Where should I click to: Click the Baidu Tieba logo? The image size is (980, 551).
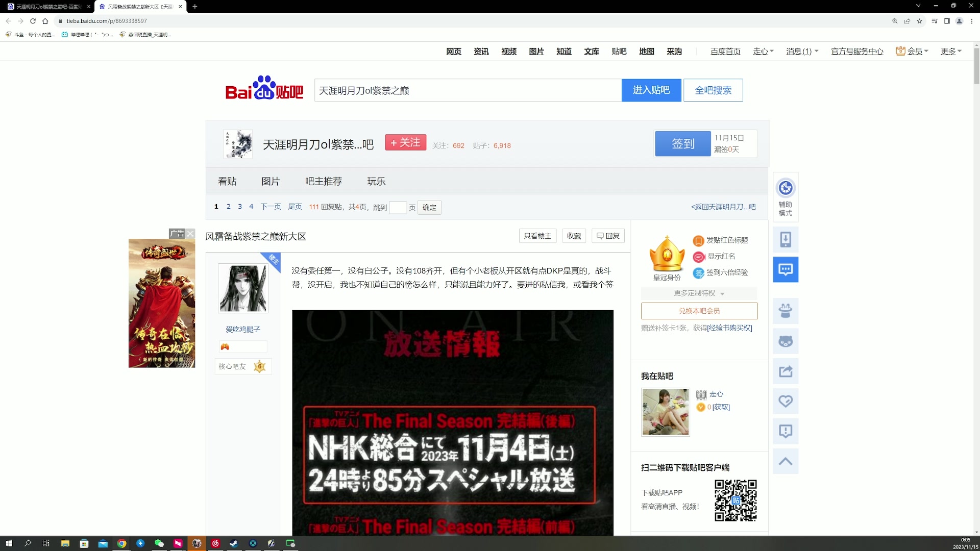coord(264,89)
